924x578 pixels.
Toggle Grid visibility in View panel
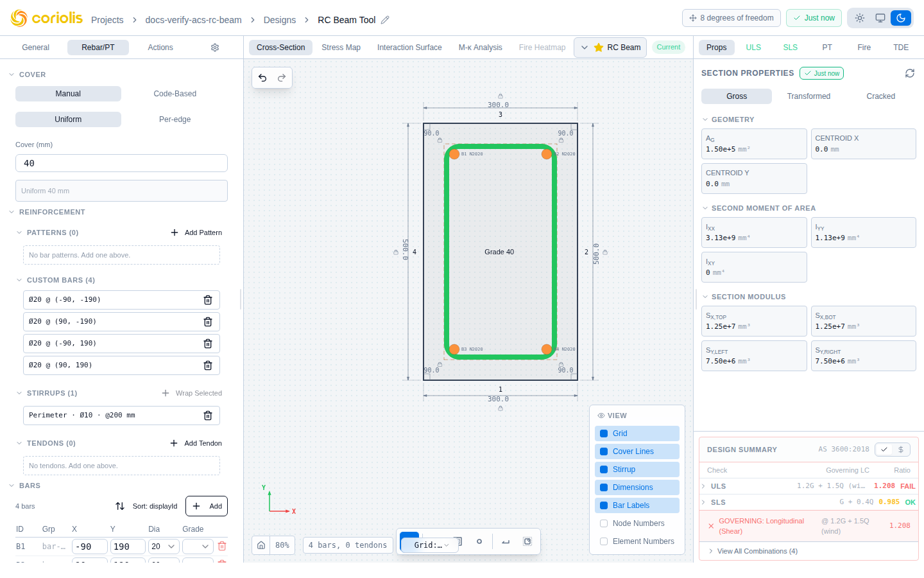[637, 433]
